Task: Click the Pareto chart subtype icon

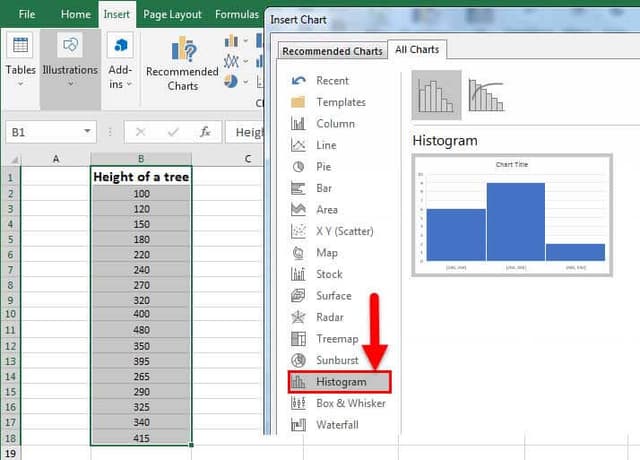Action: tap(485, 95)
